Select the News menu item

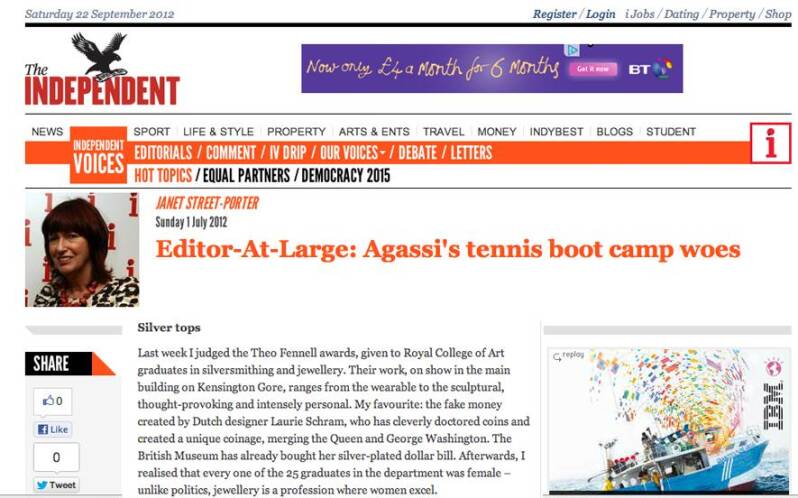[47, 132]
